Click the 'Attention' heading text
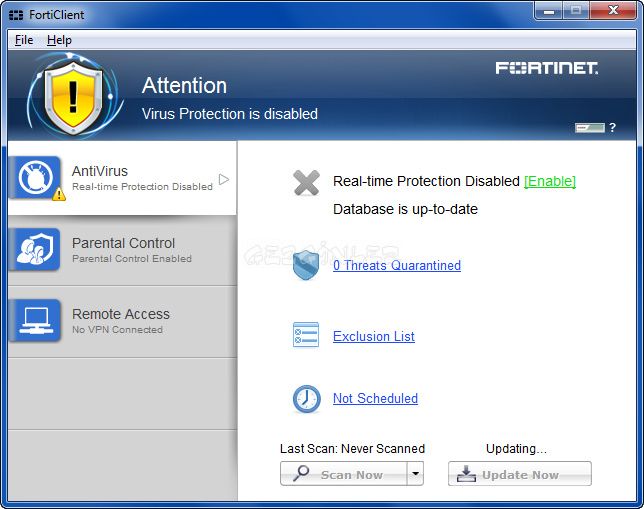The height and width of the screenshot is (509, 644). [x=184, y=86]
